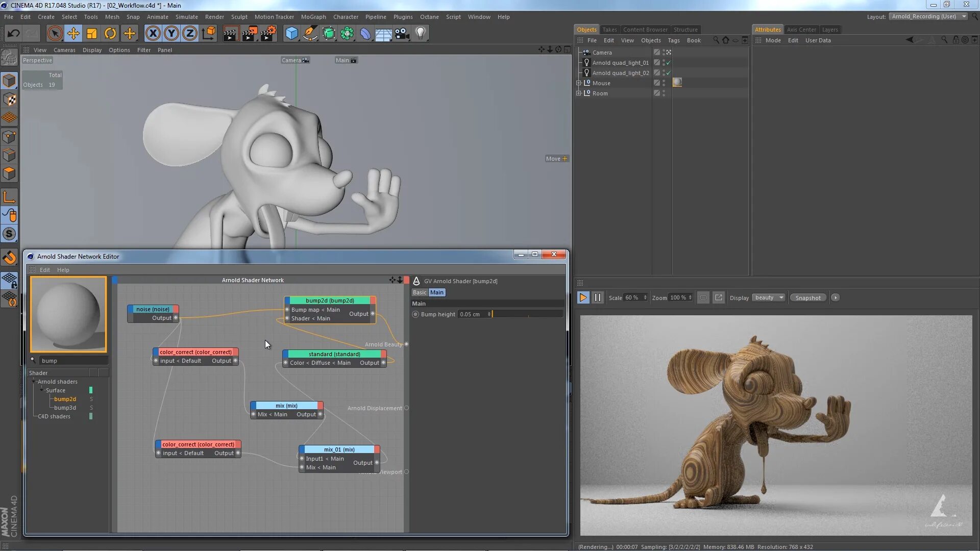Add a Cube primitive object
980x551 pixels.
pos(291,34)
